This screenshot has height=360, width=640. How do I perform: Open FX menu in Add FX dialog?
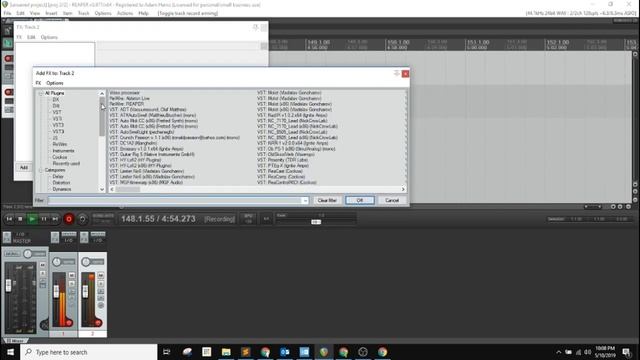pos(38,83)
